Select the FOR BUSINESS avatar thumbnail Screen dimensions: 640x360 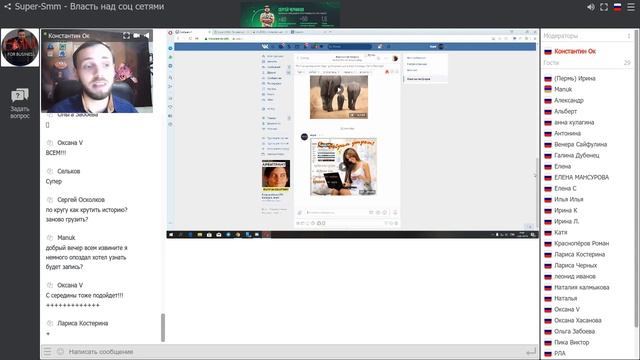click(x=20, y=47)
